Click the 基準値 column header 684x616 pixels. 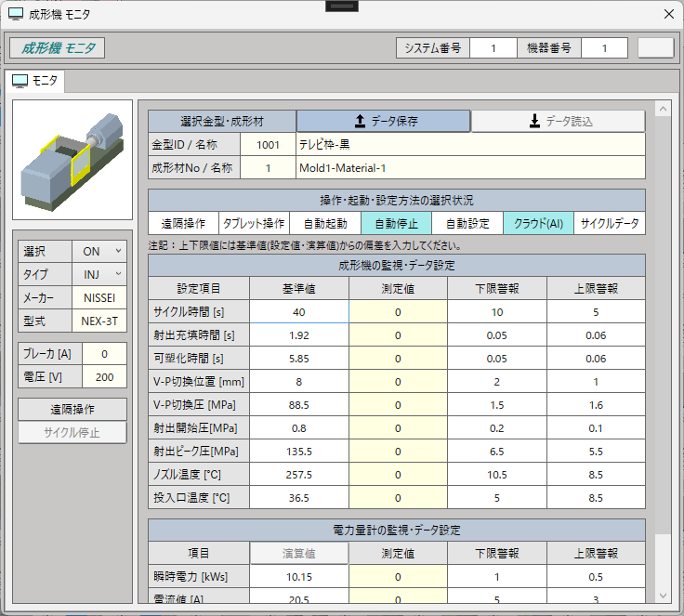click(x=299, y=288)
